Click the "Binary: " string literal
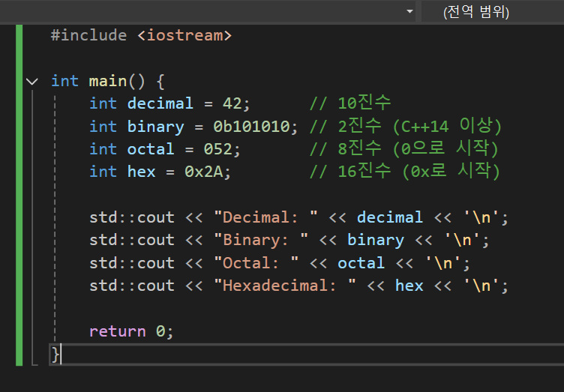Viewport: 564px width, 392px height. 261,240
